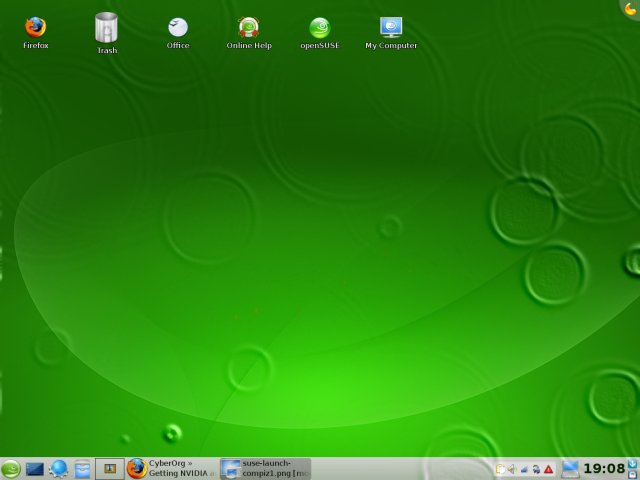The image size is (640, 480).
Task: Launch the Office desktop shortcut
Action: pos(178,33)
